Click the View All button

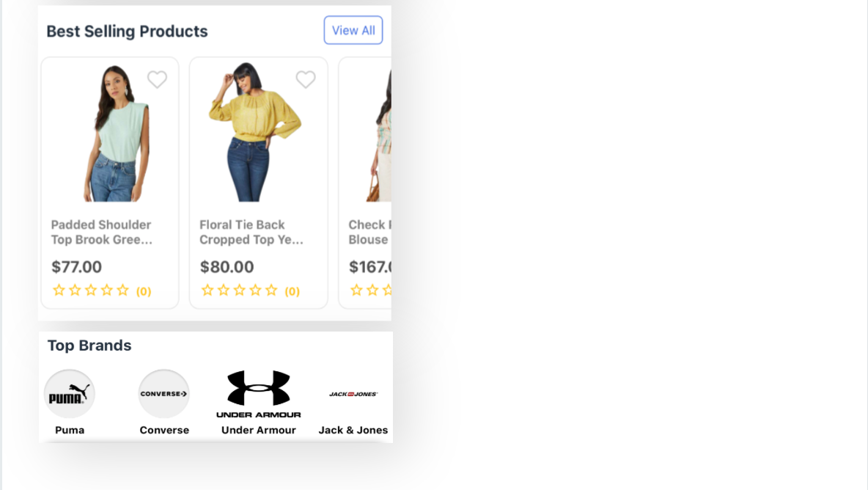coord(353,31)
